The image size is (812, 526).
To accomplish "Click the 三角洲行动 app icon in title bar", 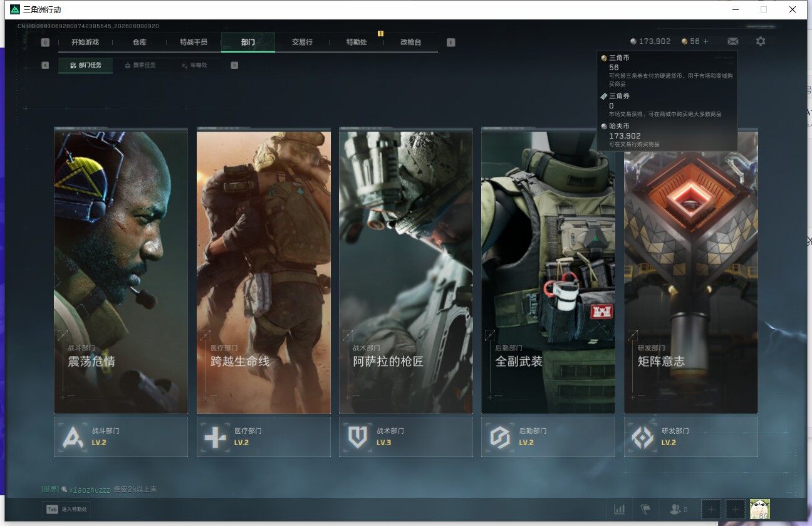I will [x=15, y=9].
